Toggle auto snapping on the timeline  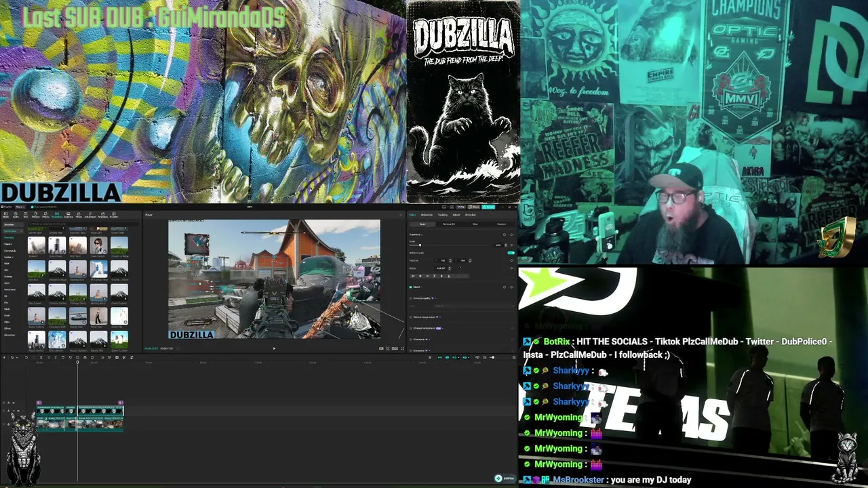click(447, 357)
